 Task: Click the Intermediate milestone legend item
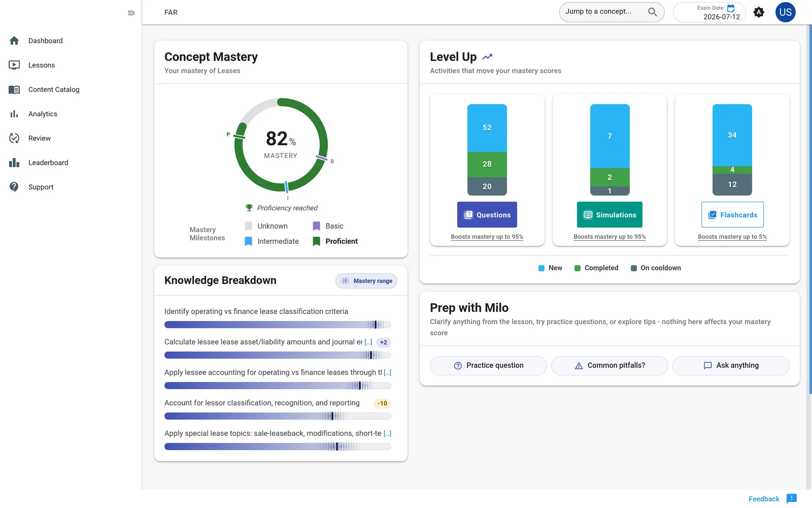[x=272, y=241]
